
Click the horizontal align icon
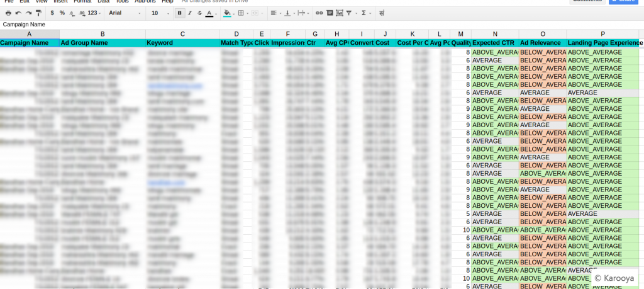274,13
